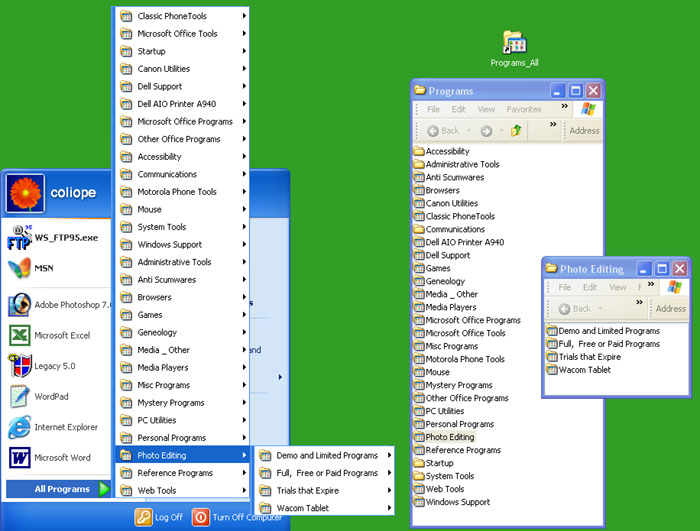Open Edit menu in Programs window
Screen dimensions: 700x531
tap(458, 109)
